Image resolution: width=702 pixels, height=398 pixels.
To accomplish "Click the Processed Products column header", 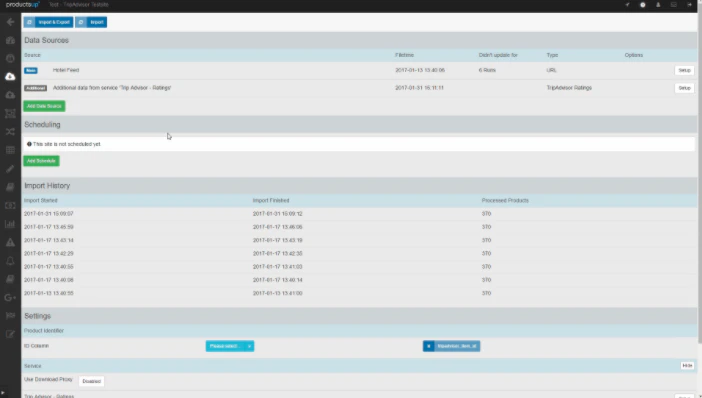I will [505, 201].
